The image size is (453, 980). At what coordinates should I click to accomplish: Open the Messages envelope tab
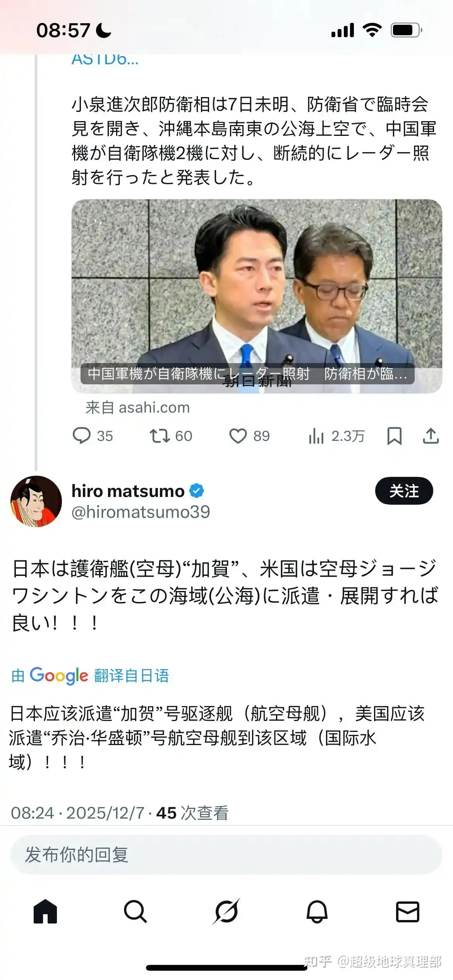408,911
